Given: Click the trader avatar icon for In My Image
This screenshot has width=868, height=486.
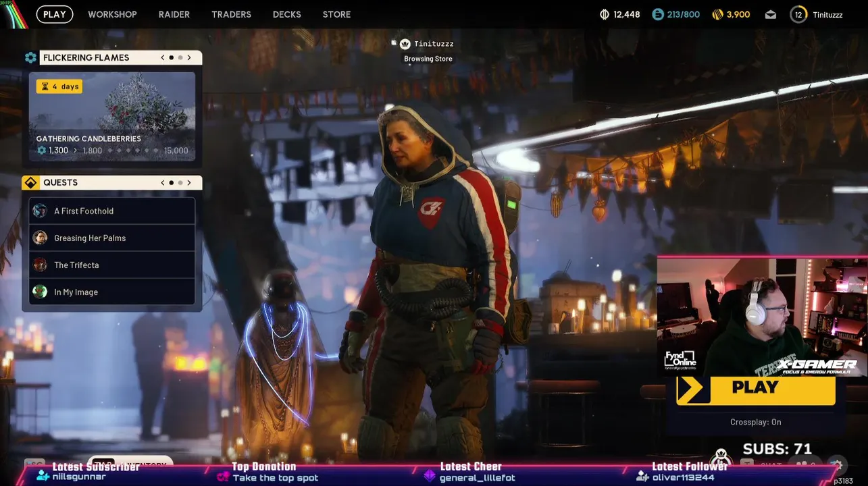Looking at the screenshot, I should coord(41,292).
